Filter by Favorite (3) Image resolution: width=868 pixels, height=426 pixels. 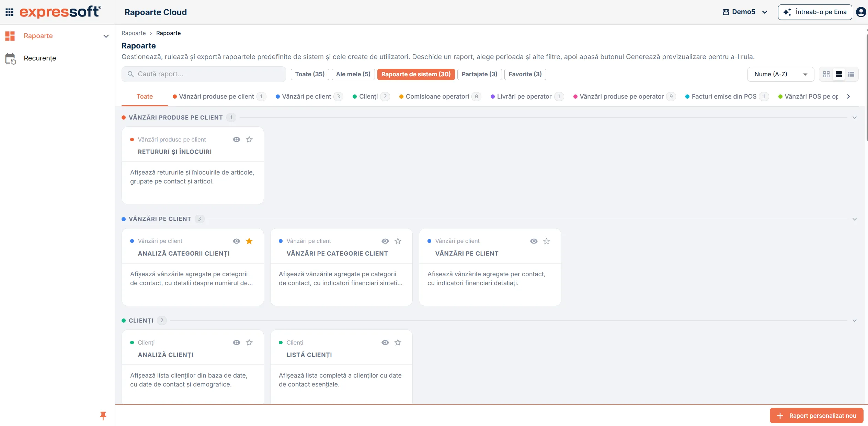click(525, 74)
